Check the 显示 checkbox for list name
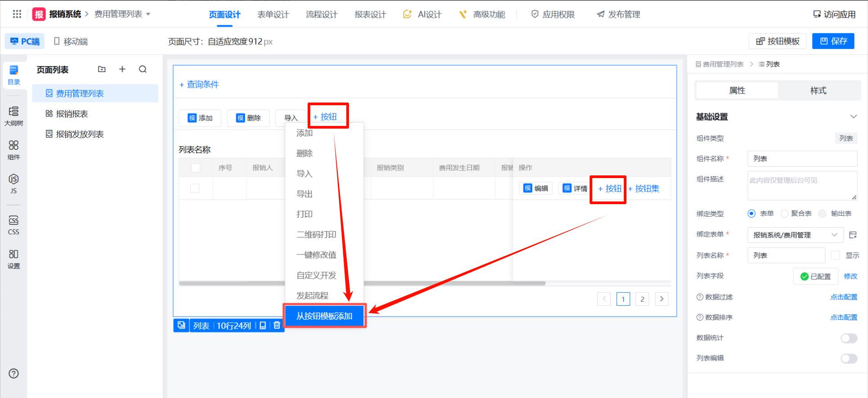The width and height of the screenshot is (868, 398). coord(835,255)
